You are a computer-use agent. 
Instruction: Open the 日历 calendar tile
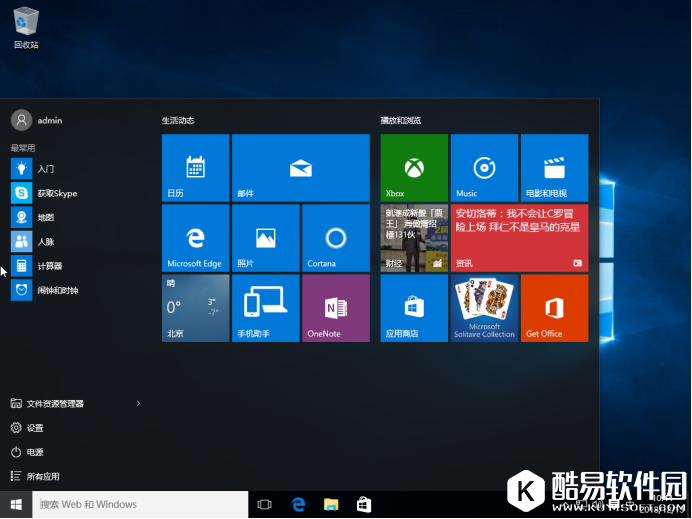pyautogui.click(x=195, y=168)
